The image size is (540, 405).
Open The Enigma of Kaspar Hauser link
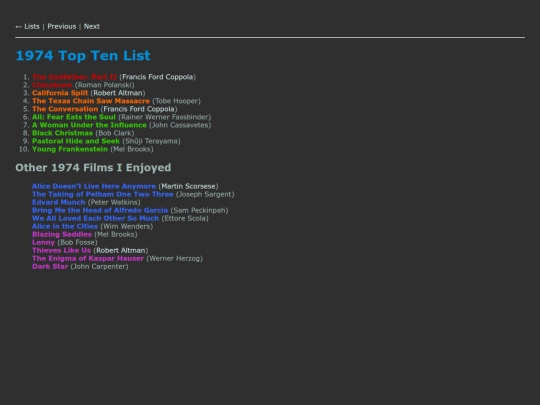88,259
